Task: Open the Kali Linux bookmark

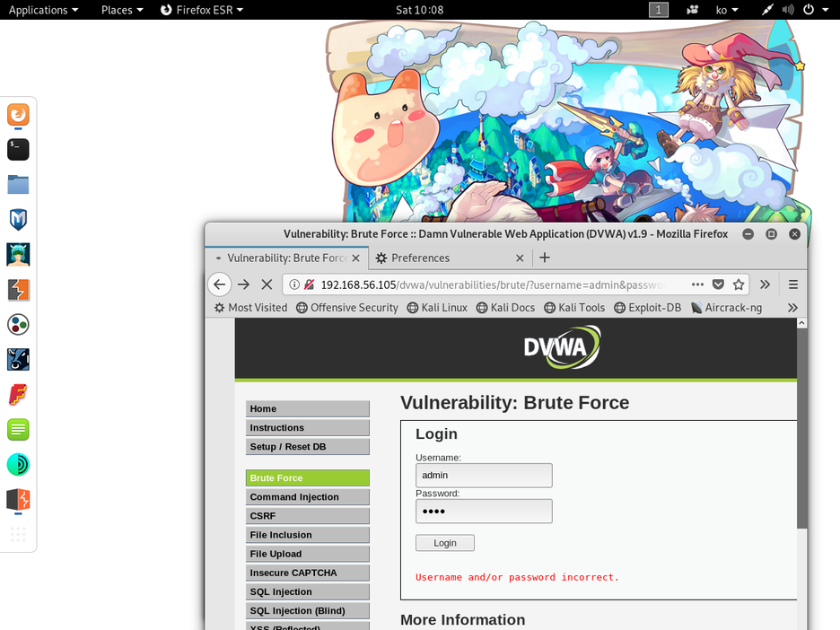Action: (x=437, y=308)
